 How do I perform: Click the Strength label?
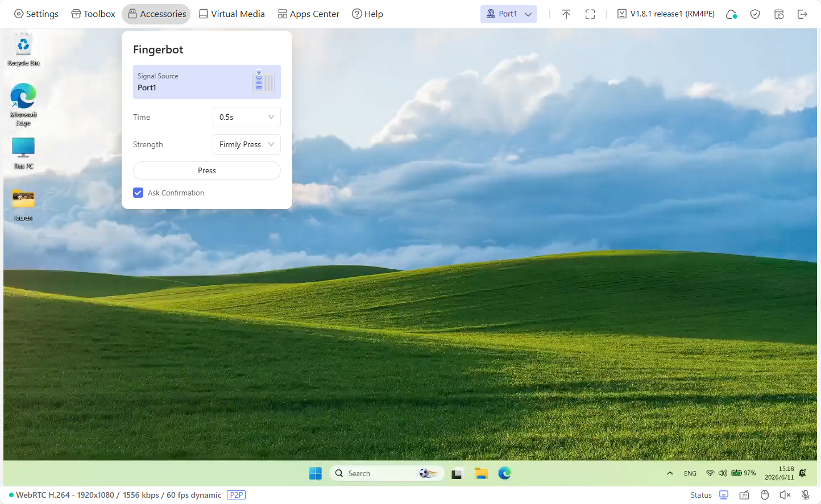(x=148, y=144)
